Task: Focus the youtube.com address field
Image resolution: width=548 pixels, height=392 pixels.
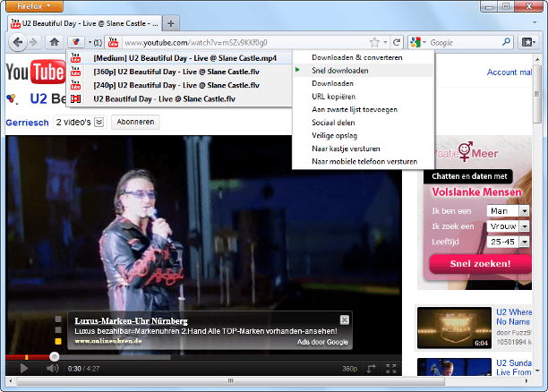Action: (244, 43)
